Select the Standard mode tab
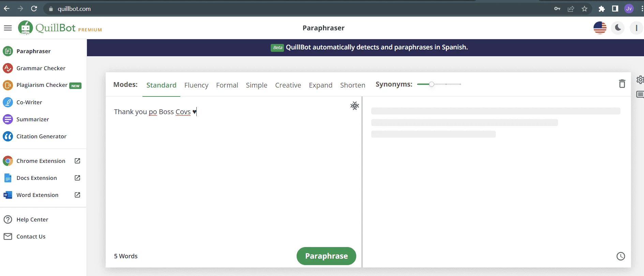 [x=161, y=85]
